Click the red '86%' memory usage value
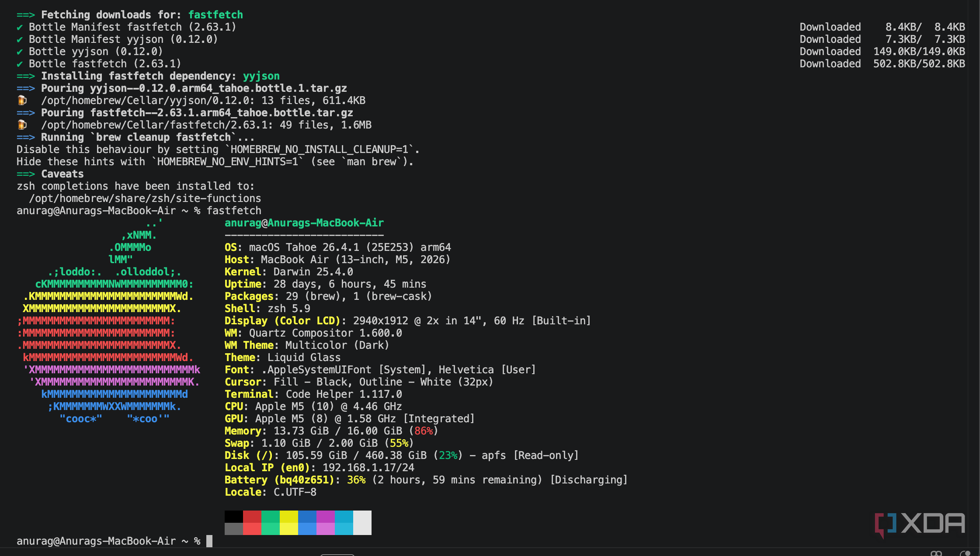The height and width of the screenshot is (556, 980). click(x=424, y=431)
